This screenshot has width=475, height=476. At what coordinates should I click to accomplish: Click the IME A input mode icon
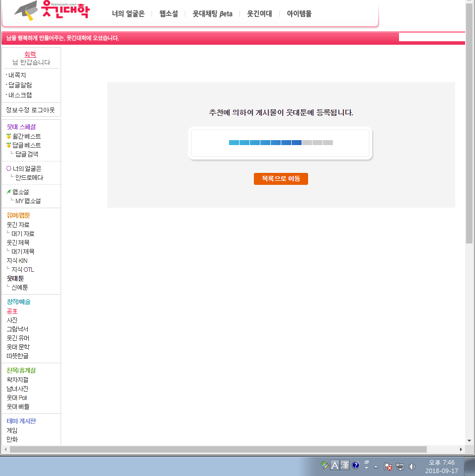click(x=334, y=465)
